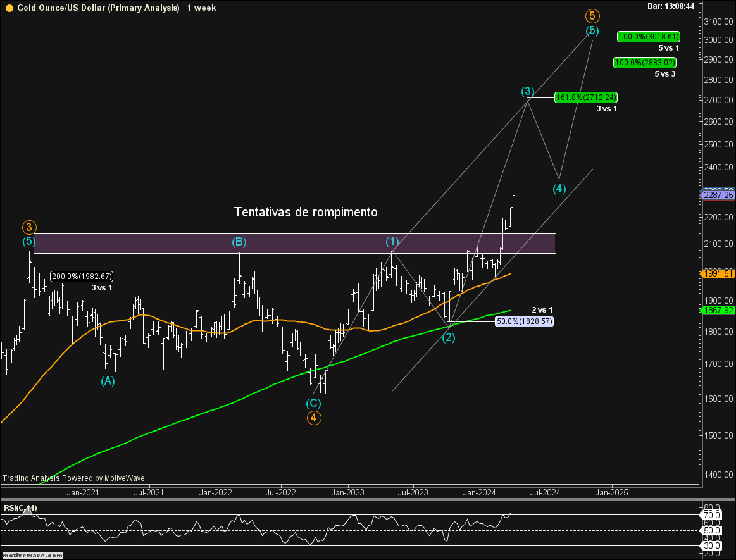Click the 'RSI(C,14)' indicator label
This screenshot has height=560, width=736.
tap(20, 508)
